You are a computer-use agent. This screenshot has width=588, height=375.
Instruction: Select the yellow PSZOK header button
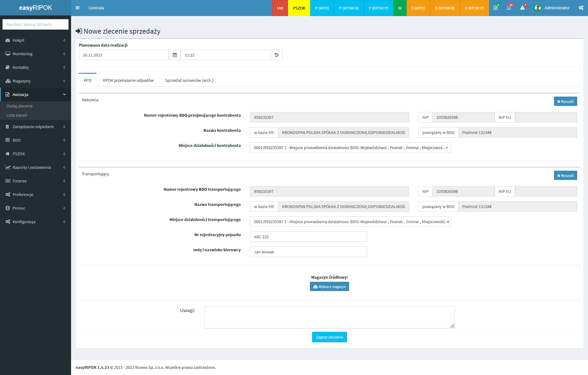[299, 8]
